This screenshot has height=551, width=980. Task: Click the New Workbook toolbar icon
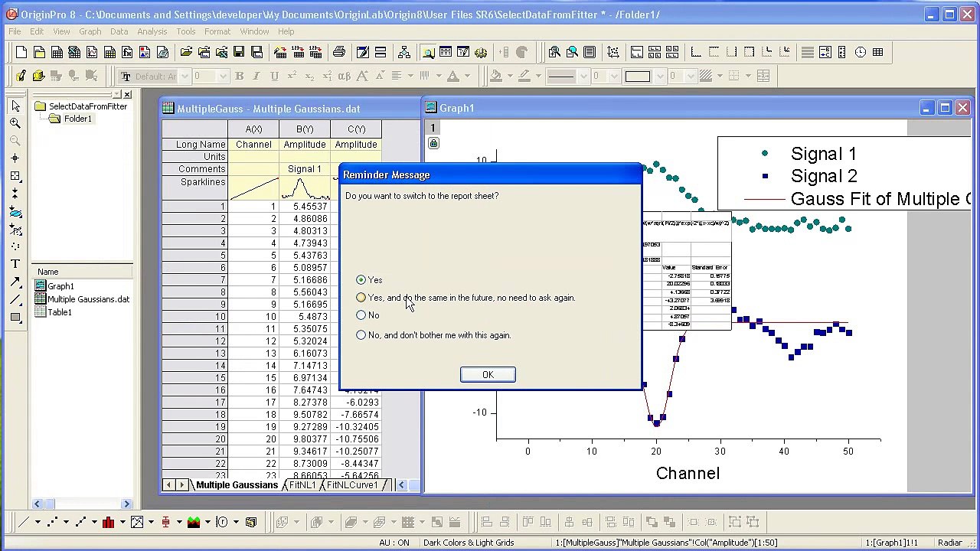coord(57,52)
